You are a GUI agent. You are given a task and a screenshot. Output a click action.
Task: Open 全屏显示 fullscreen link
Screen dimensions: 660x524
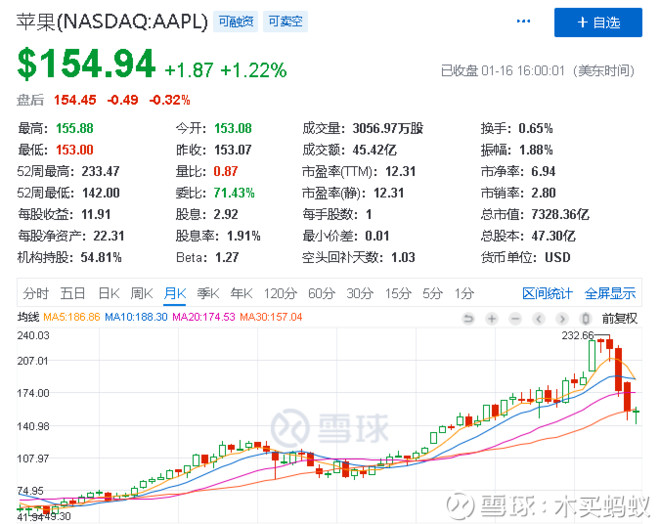click(610, 293)
